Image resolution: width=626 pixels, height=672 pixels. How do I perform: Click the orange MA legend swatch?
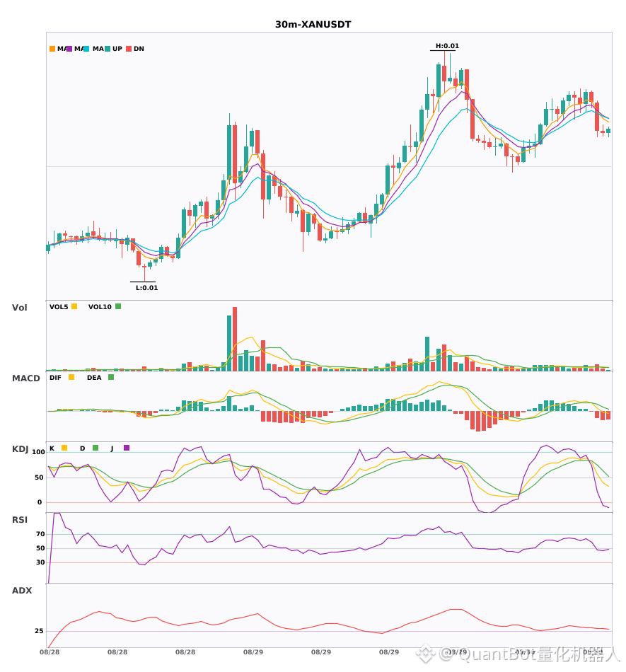[x=52, y=49]
